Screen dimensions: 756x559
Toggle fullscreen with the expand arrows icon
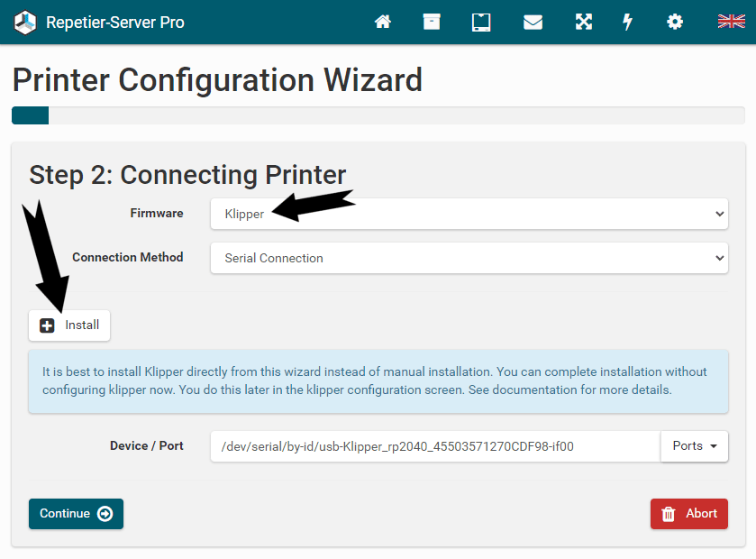pos(584,22)
